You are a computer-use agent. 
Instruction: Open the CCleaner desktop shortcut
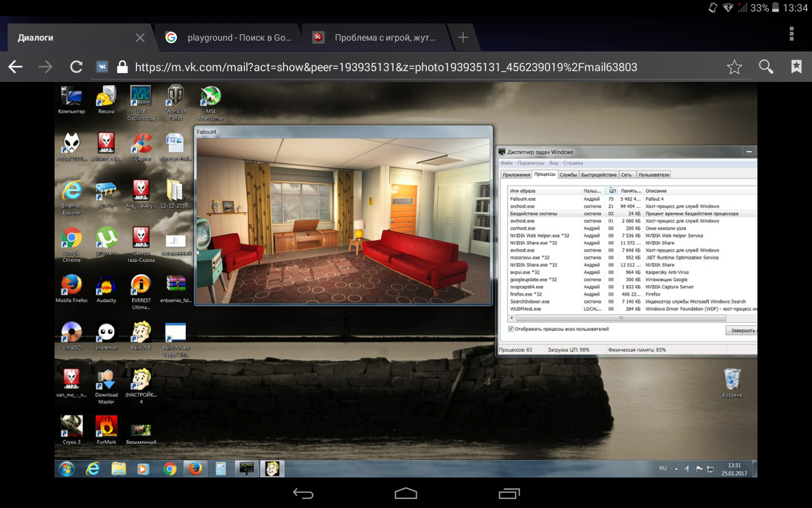141,147
